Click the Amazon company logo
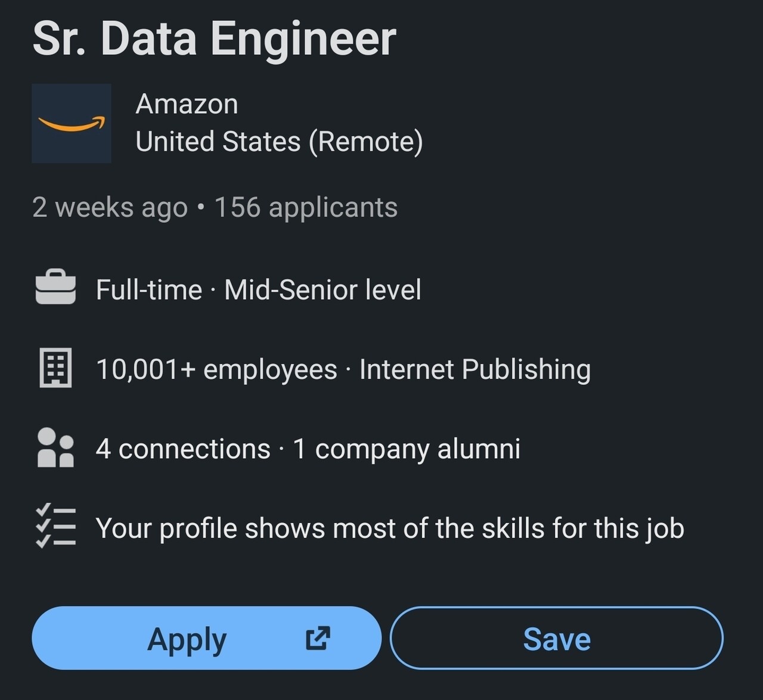 click(72, 123)
